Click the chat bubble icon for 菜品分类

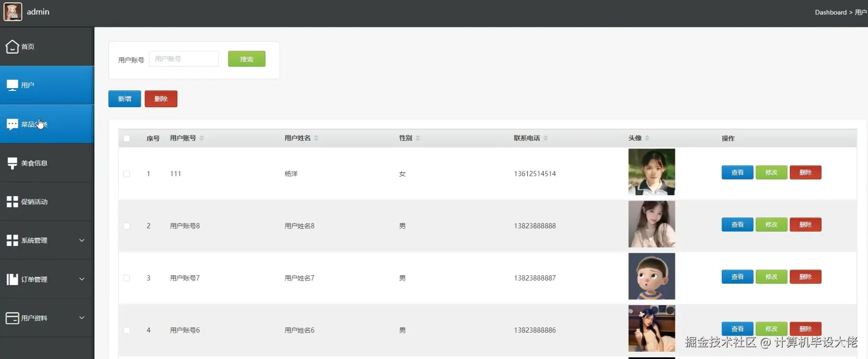click(x=12, y=124)
